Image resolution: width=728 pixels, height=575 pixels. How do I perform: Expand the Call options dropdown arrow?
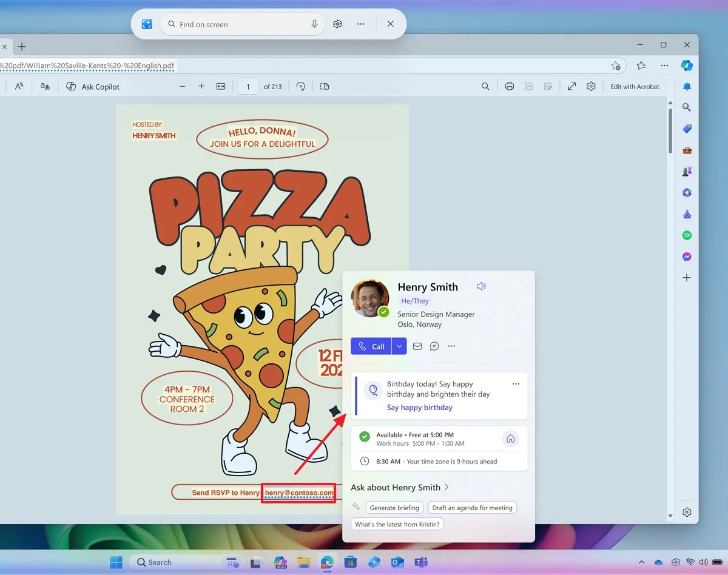(399, 346)
